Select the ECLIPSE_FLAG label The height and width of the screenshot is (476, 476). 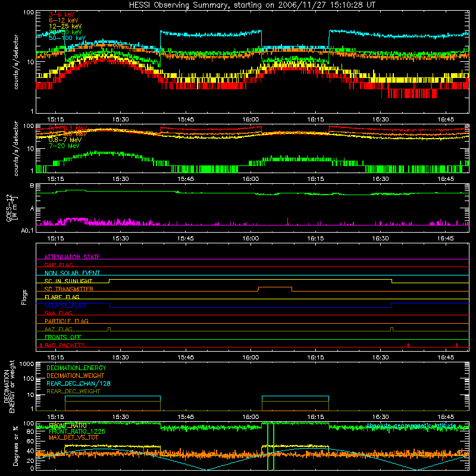[x=65, y=305]
